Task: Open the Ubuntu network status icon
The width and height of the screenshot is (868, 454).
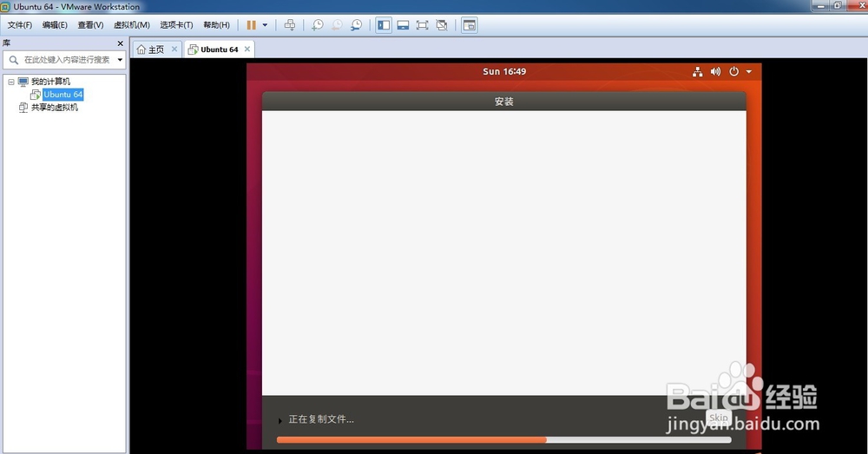Action: click(x=698, y=71)
